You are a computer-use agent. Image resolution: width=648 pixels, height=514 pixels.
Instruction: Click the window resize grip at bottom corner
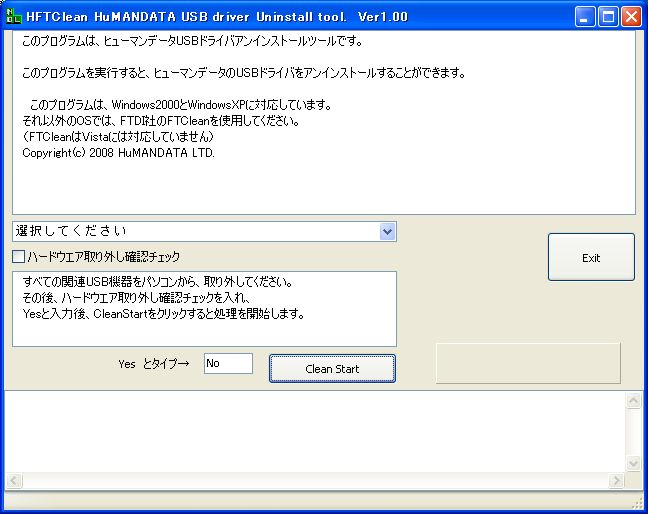tap(638, 504)
